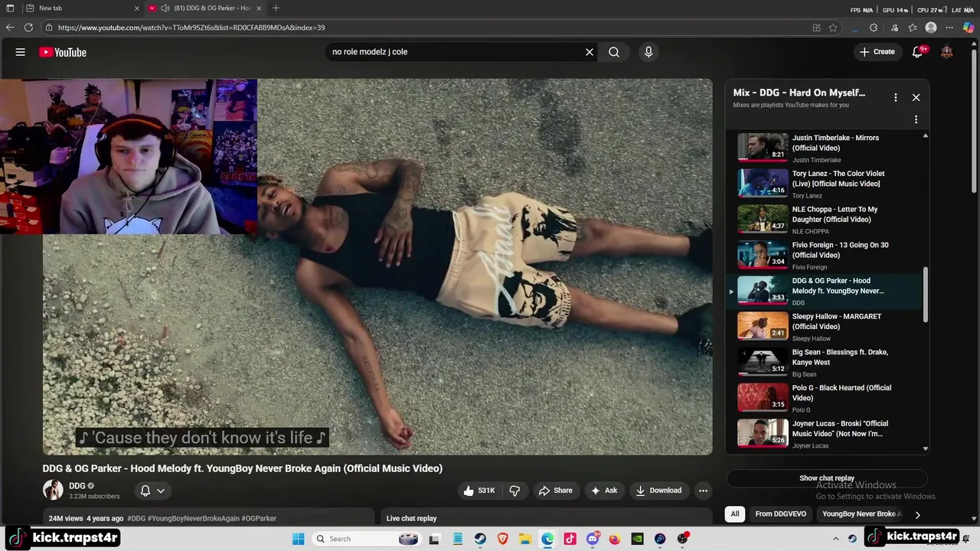
Task: Open Brave browser from taskbar
Action: click(502, 539)
